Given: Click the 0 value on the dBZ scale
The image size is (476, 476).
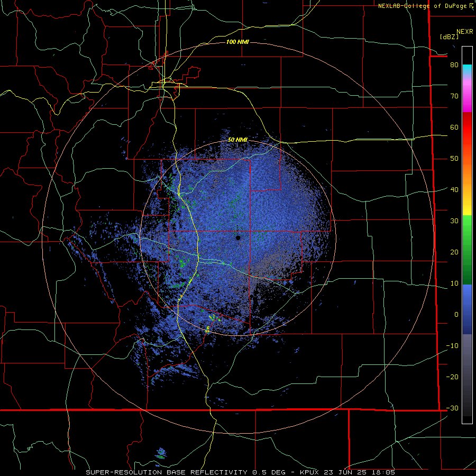Looking at the screenshot, I should point(456,315).
